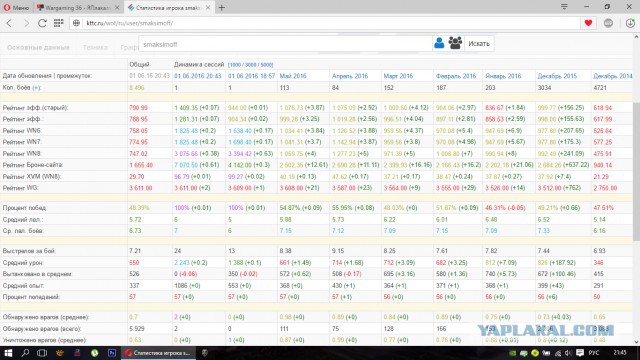This screenshot has height=360, width=640.
Task: Close the Wargaming 36 tab
Action: point(117,8)
